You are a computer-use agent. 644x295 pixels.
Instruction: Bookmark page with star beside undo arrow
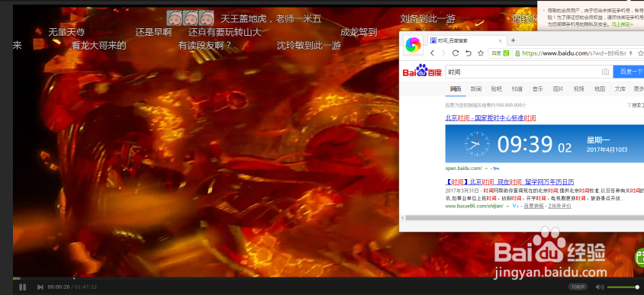[x=481, y=53]
